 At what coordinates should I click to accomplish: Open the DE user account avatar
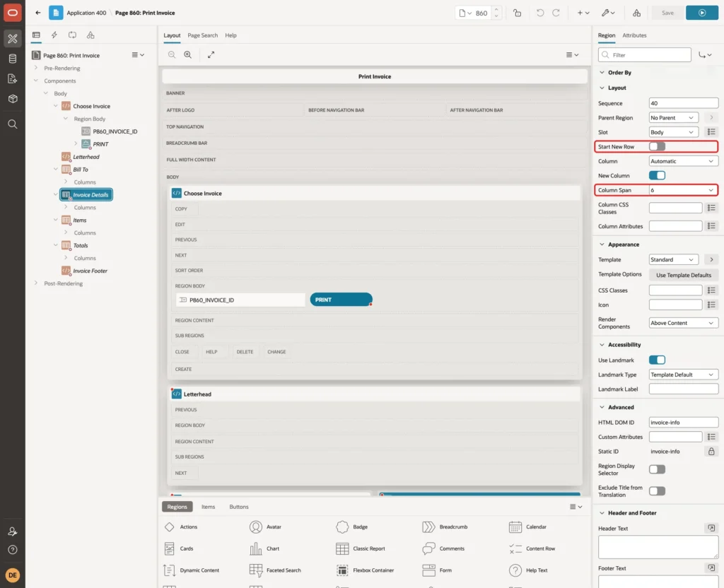coord(13,575)
